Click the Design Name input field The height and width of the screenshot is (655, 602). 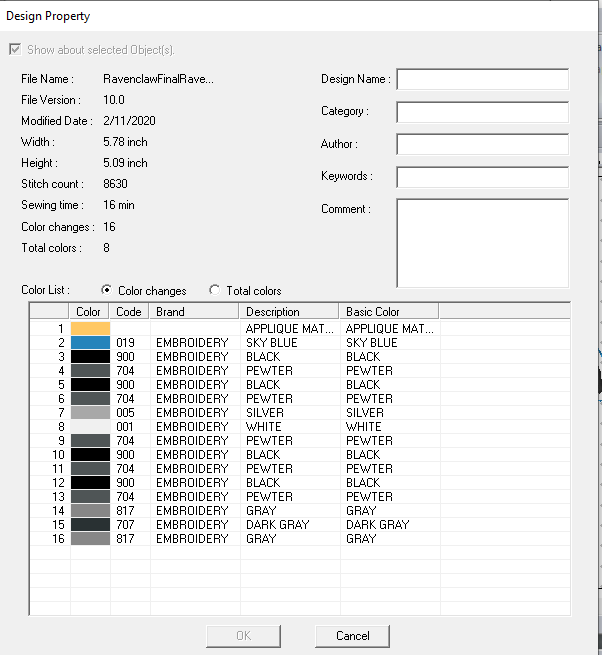point(482,79)
